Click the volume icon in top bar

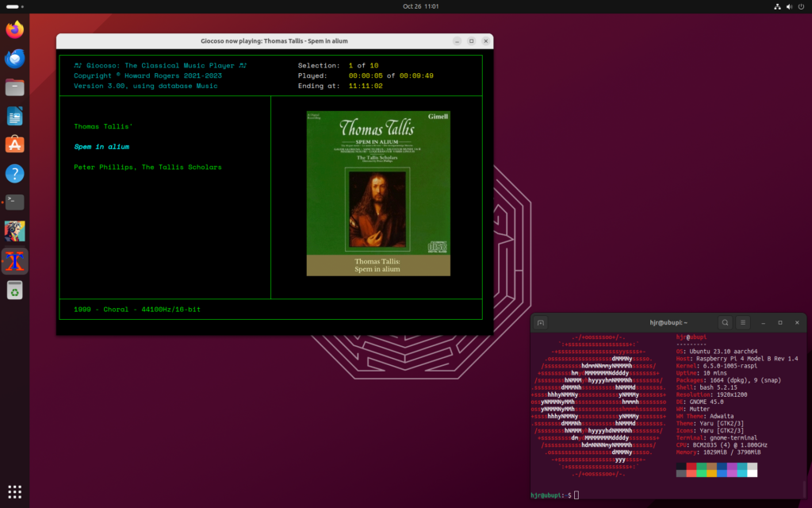pos(789,6)
